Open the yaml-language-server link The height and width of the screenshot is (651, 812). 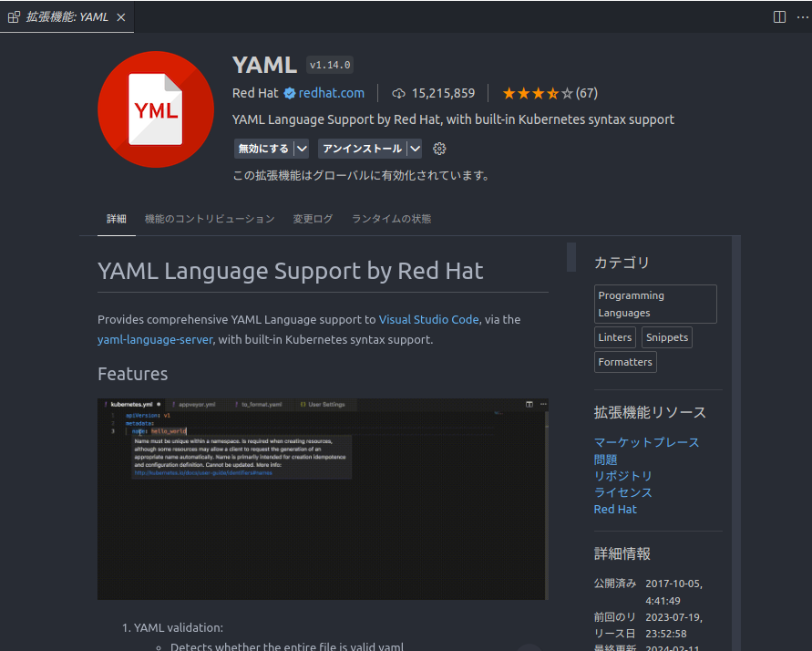155,340
